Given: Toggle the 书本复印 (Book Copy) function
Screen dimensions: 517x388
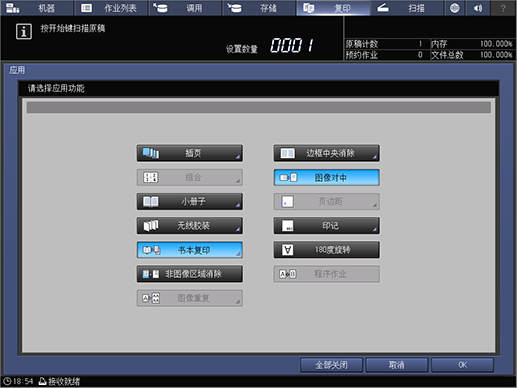Looking at the screenshot, I should [x=190, y=250].
